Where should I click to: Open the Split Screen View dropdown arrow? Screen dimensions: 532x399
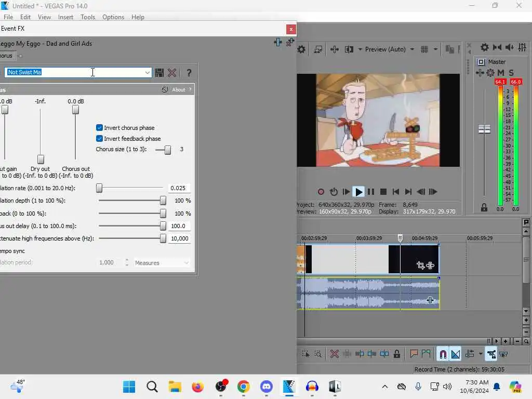[360, 49]
